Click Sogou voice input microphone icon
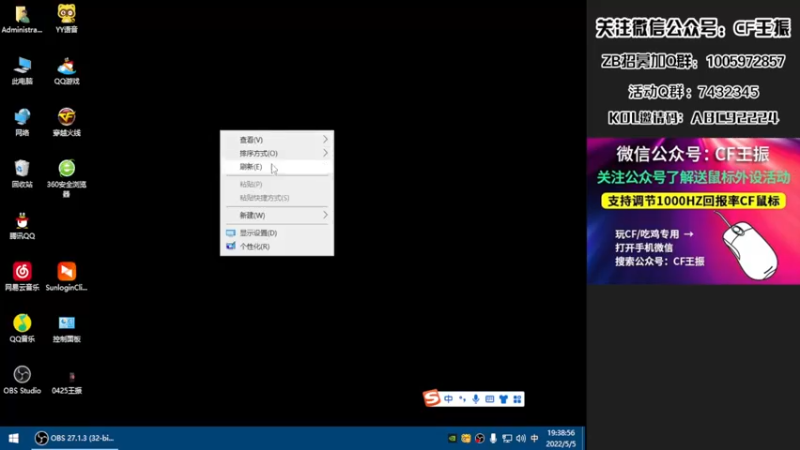This screenshot has height=450, width=800. [476, 399]
